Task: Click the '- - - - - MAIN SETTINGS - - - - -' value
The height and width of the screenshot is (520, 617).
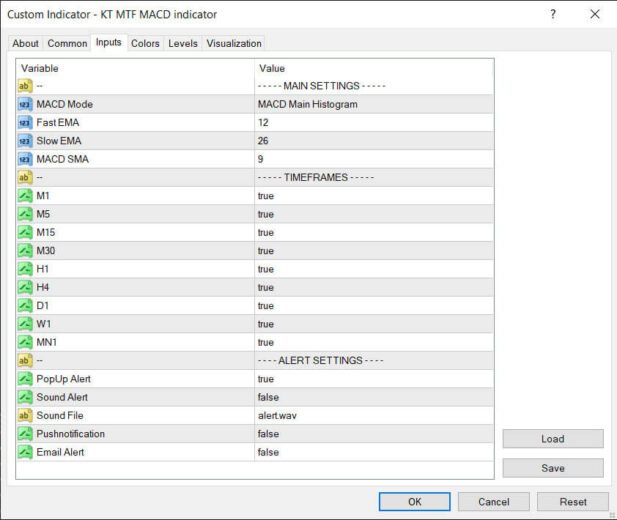Action: pos(321,86)
